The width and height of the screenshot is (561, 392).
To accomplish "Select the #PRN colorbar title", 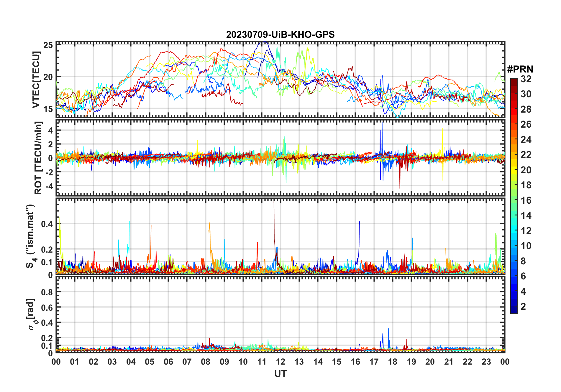I will pyautogui.click(x=520, y=69).
